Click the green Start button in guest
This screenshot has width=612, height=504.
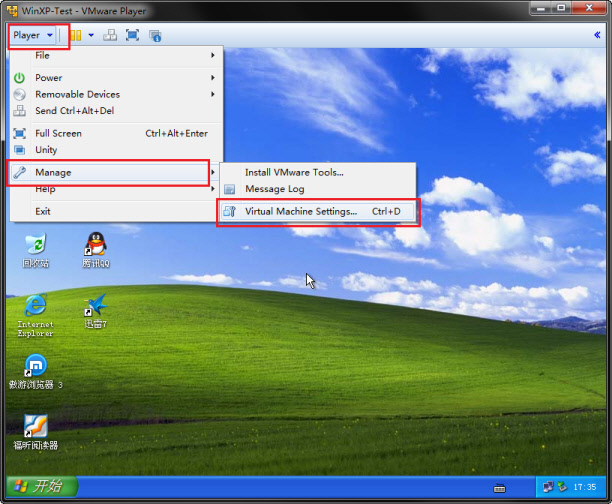click(x=42, y=486)
